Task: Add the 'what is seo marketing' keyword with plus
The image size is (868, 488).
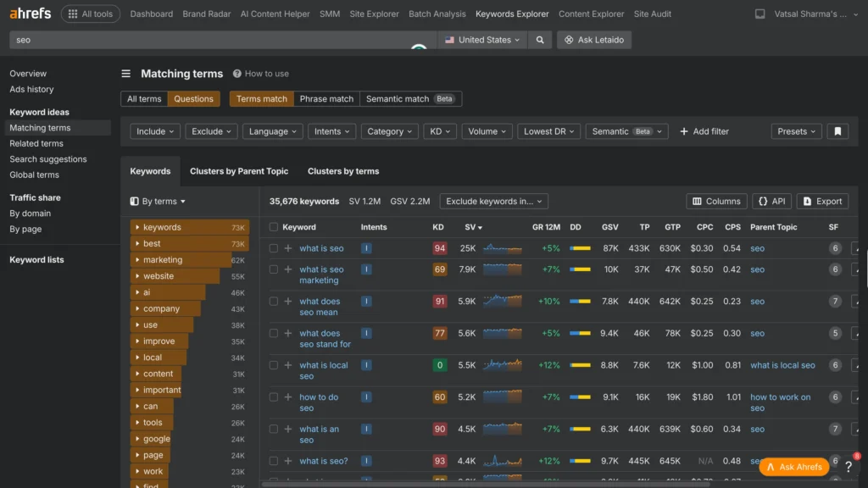Action: 288,269
